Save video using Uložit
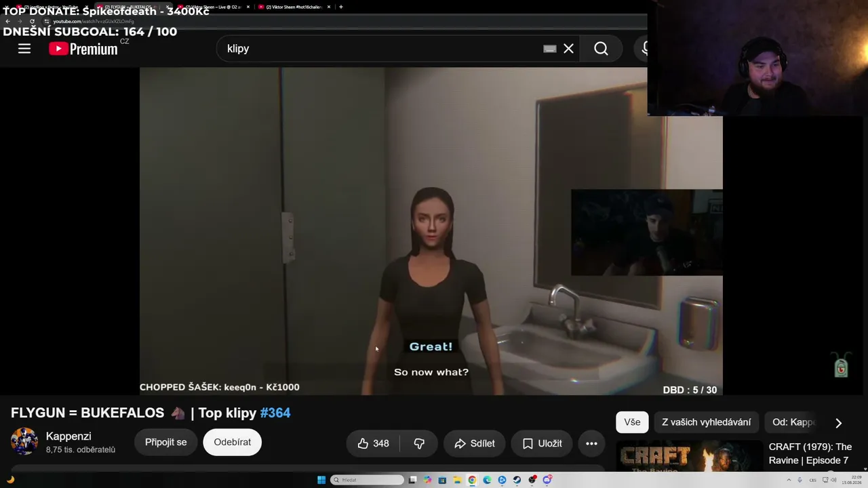Image resolution: width=868 pixels, height=488 pixels. tap(542, 443)
